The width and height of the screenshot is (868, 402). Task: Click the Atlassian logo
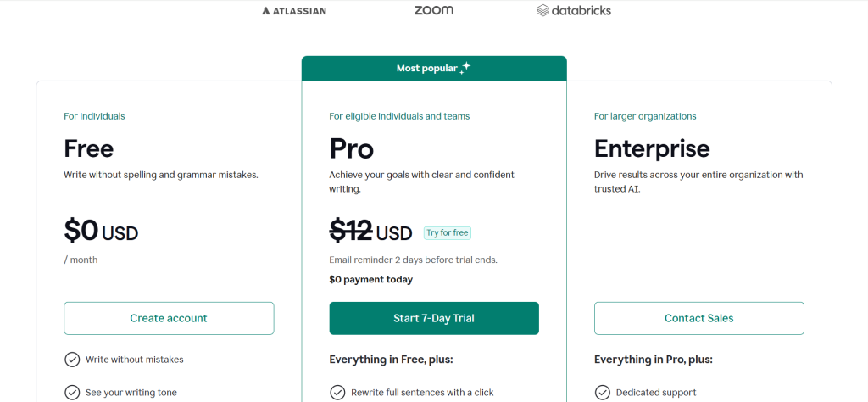click(x=294, y=11)
